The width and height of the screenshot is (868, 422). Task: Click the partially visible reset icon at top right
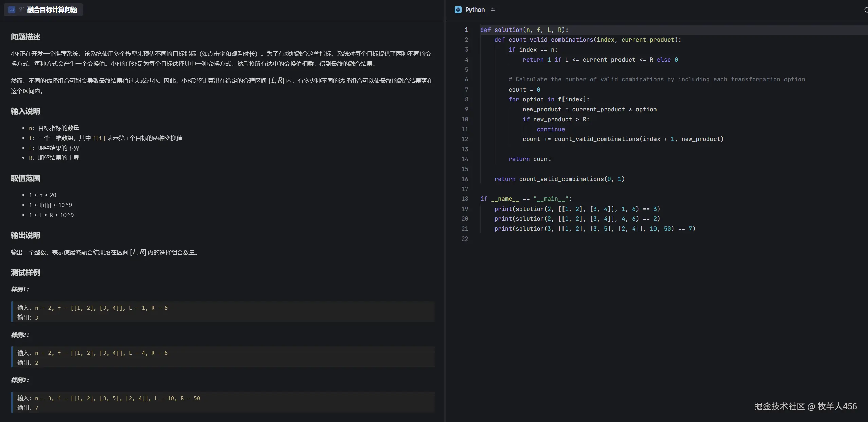866,10
